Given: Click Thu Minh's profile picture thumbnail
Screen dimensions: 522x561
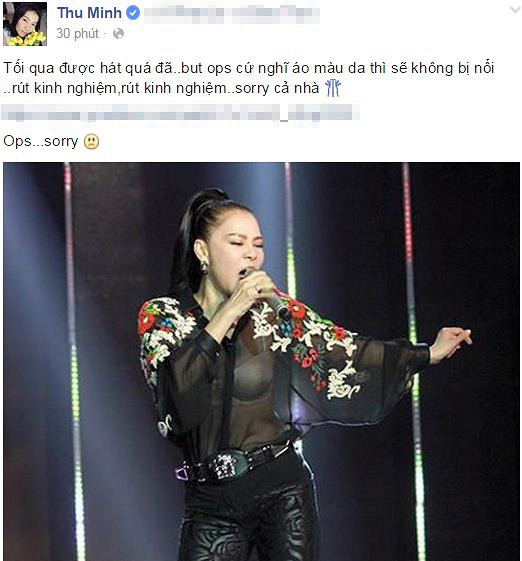Looking at the screenshot, I should (x=25, y=24).
